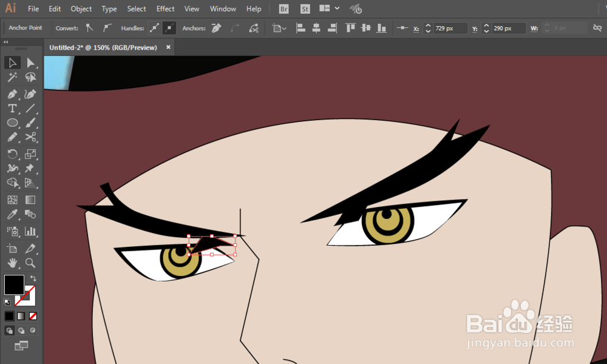Screen dimensions: 607x364
Task: Enable Draw Behind mode
Action: point(21,331)
